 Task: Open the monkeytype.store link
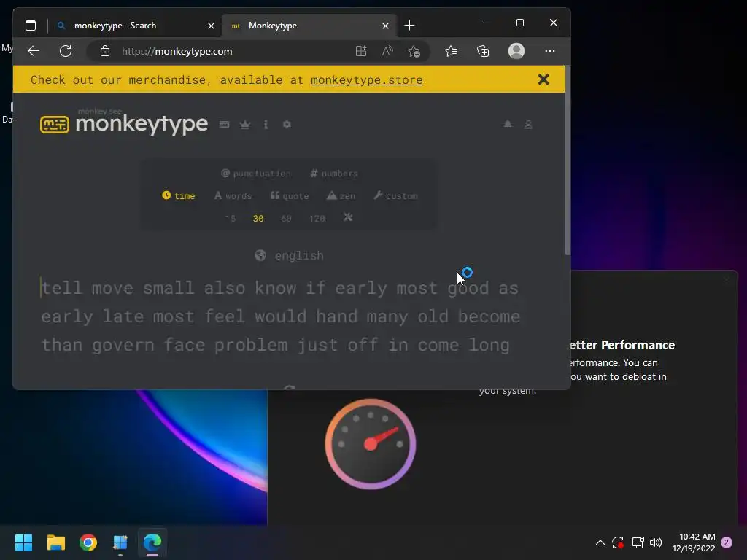(366, 80)
